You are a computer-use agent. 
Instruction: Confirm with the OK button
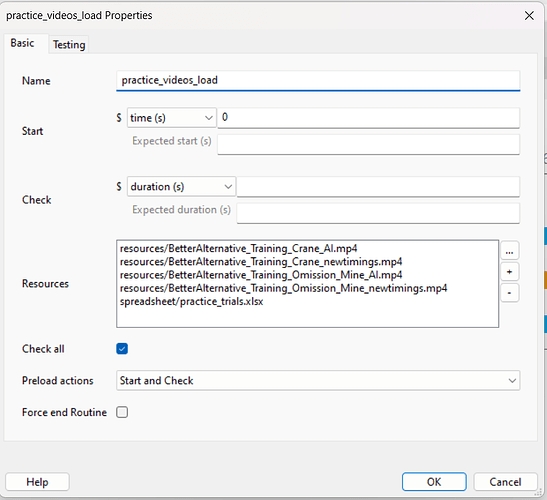click(434, 482)
